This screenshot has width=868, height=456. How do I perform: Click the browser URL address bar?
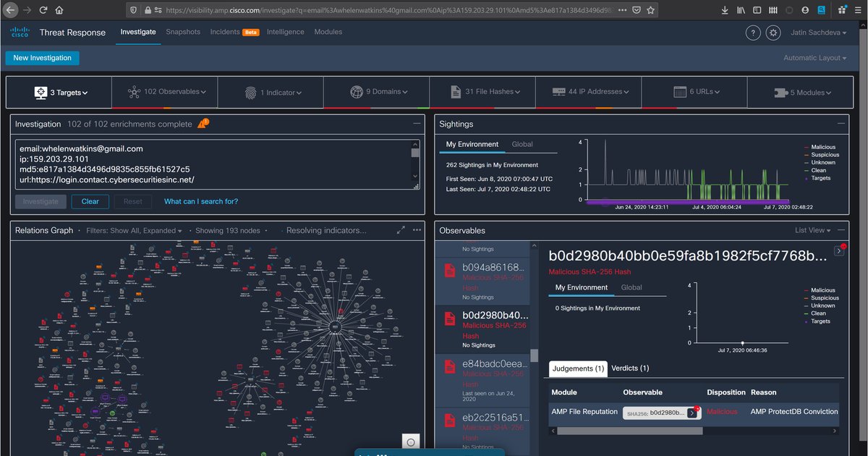click(391, 11)
